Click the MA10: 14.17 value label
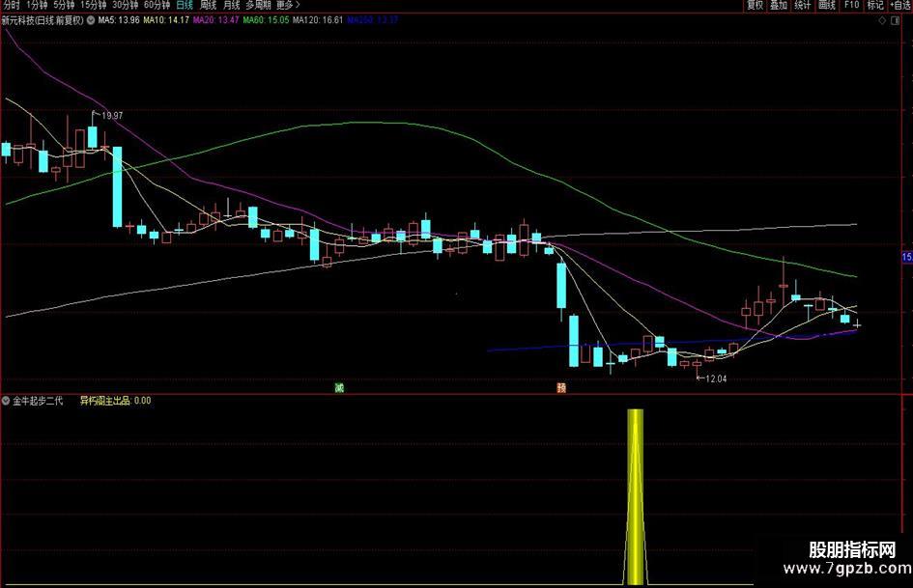This screenshot has height=588, width=913. point(166,20)
